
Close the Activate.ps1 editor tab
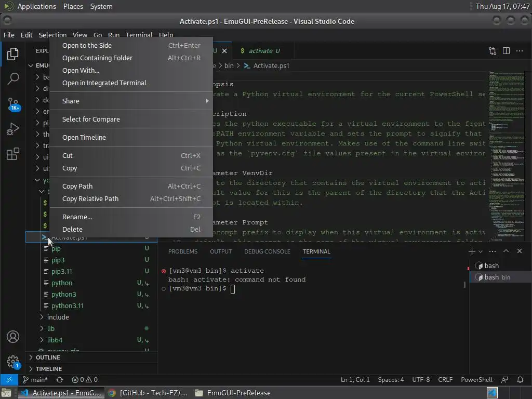point(224,51)
